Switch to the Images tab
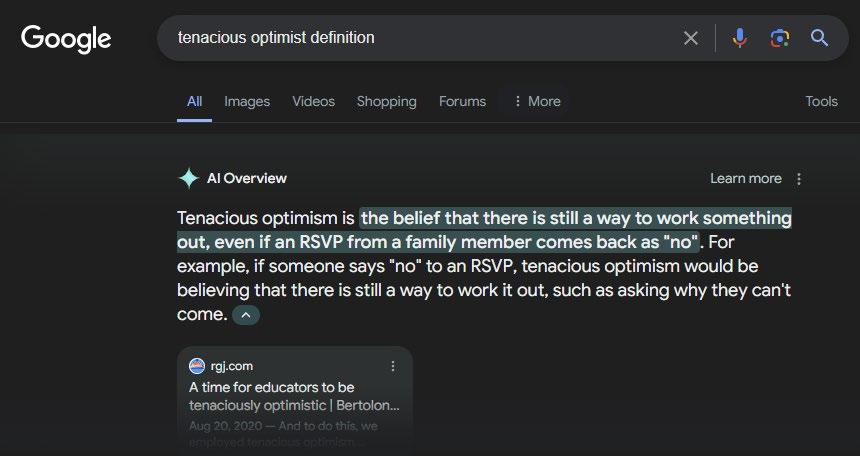Image resolution: width=860 pixels, height=456 pixels. [247, 101]
